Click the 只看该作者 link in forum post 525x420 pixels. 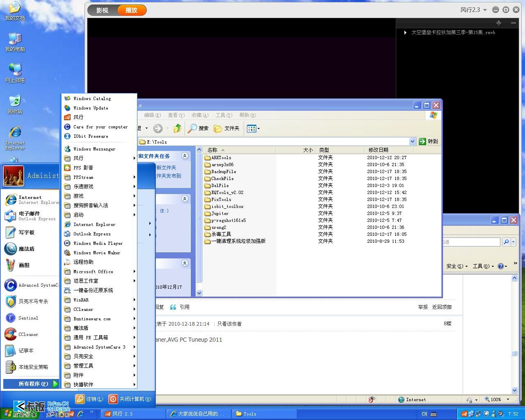pyautogui.click(x=229, y=324)
